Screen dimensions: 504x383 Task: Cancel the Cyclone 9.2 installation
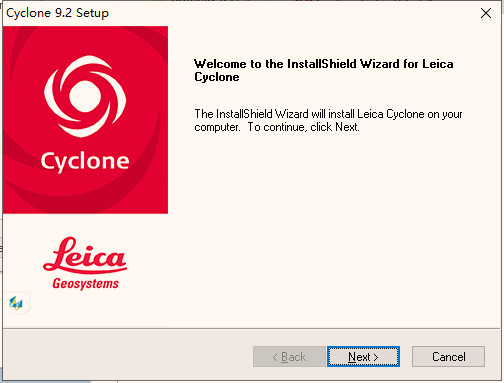point(448,357)
